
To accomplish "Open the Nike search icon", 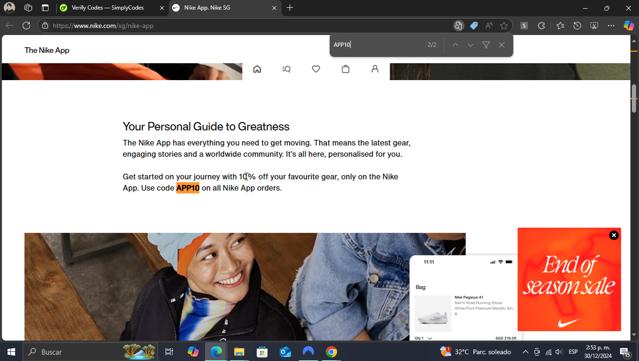I will 286,69.
